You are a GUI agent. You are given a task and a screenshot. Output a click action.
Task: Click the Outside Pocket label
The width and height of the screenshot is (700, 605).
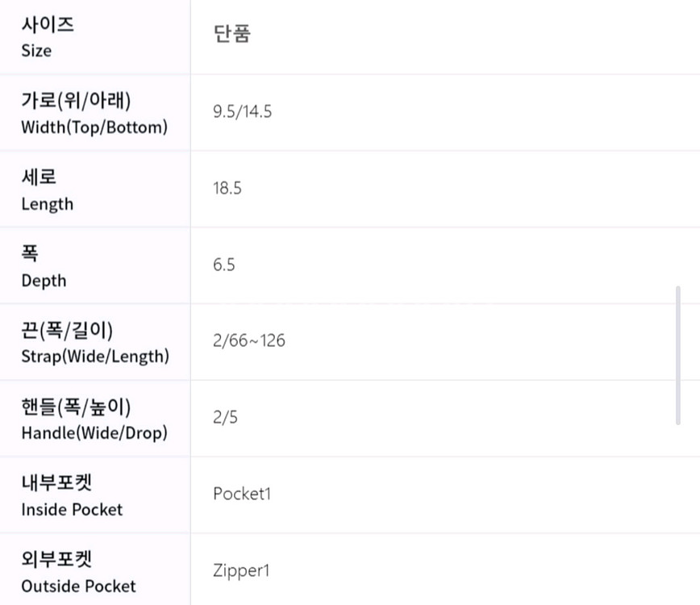tap(78, 586)
